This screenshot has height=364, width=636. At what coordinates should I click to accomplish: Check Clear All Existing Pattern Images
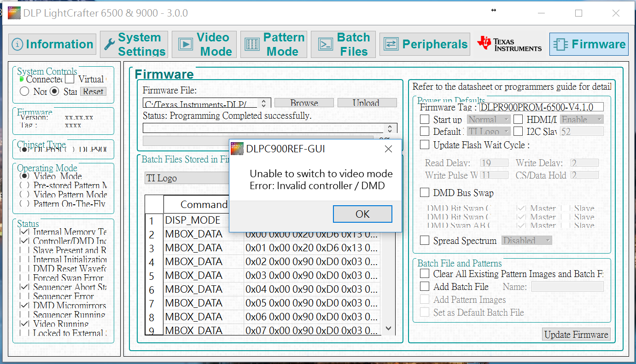(425, 274)
